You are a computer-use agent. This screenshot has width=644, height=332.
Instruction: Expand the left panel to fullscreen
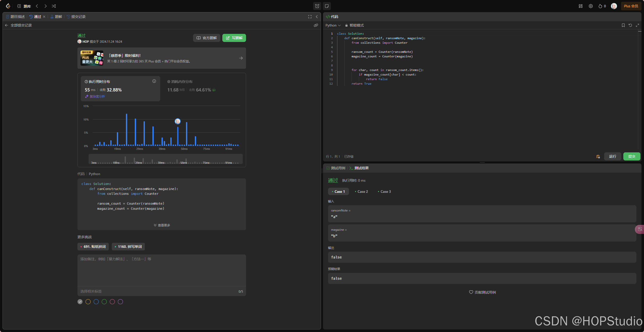click(x=310, y=17)
